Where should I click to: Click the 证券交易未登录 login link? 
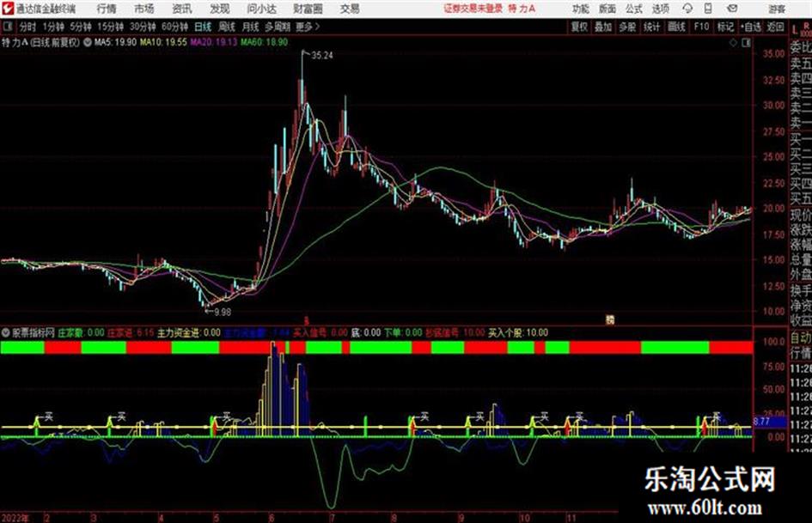tap(473, 9)
